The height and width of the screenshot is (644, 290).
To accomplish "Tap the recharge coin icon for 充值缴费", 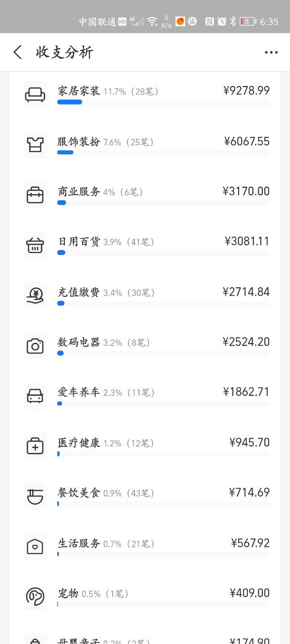I will click(x=35, y=295).
